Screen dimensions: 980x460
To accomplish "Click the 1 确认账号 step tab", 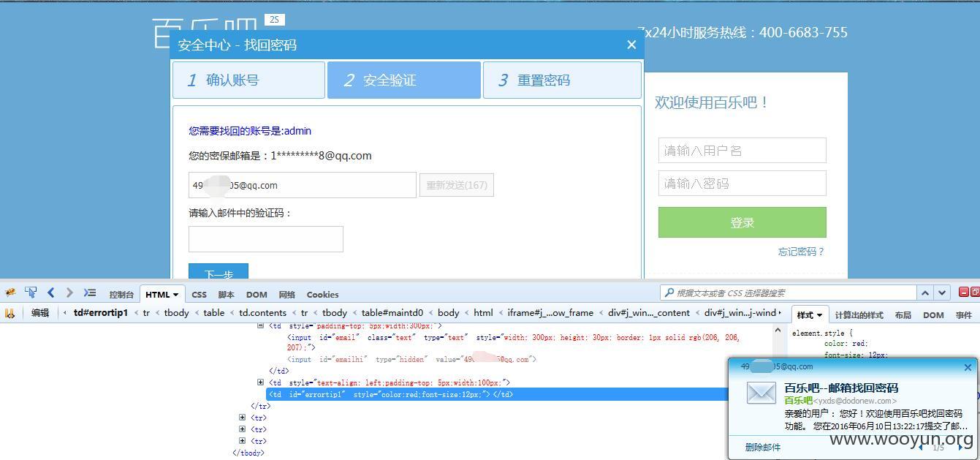I will pos(248,80).
